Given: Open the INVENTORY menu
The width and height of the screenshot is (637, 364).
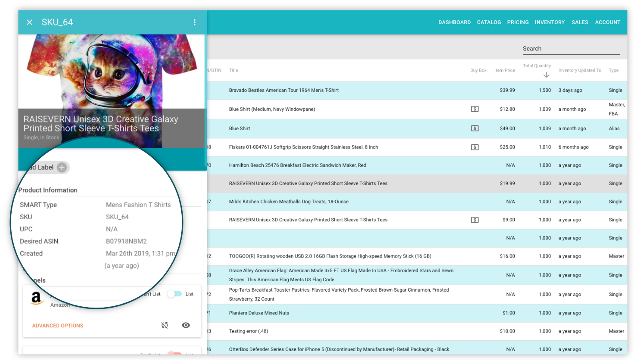Looking at the screenshot, I should click(x=550, y=22).
